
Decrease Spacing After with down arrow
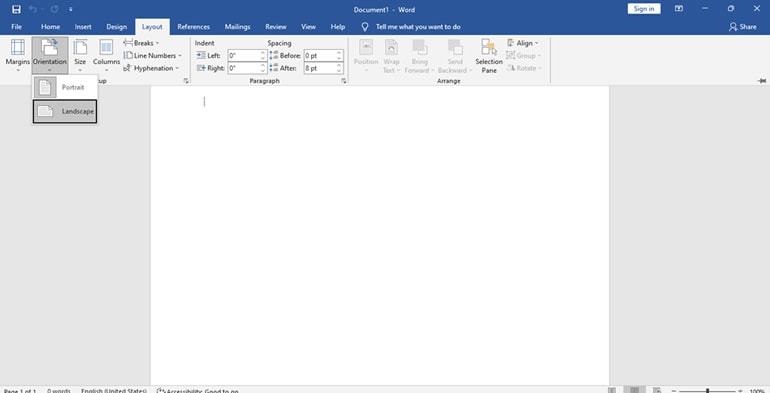tap(339, 71)
